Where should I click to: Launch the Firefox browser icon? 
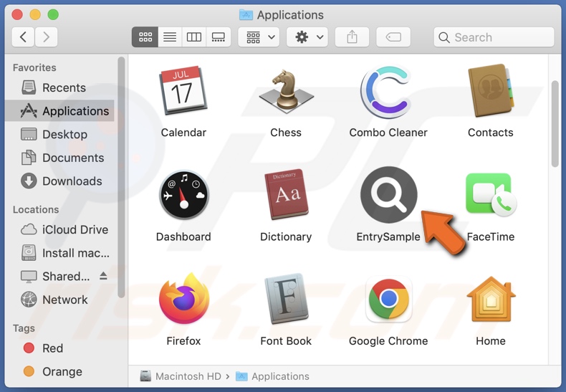[x=183, y=300]
